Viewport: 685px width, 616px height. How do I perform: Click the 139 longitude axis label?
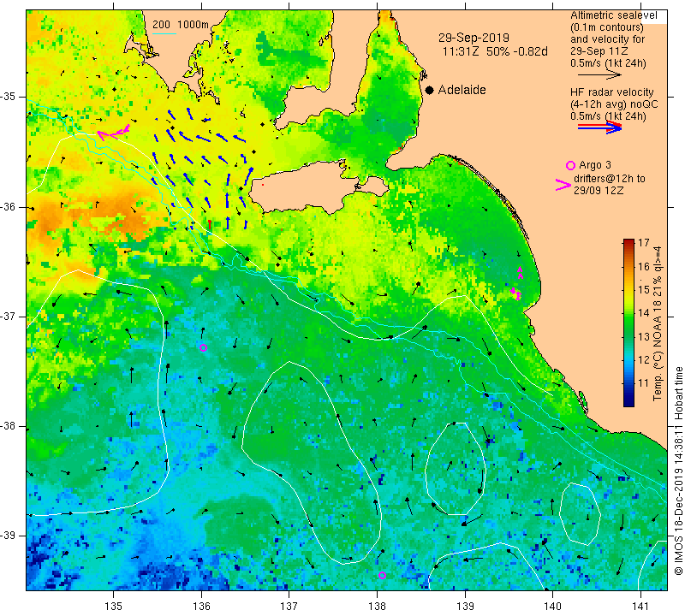[465, 607]
